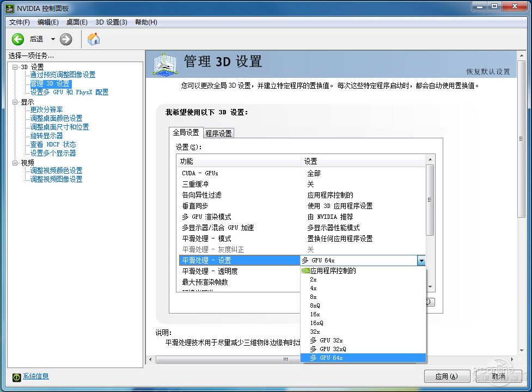Viewport: 532px width, 392px height.
Task: Select 多显示器/混合 GPU 加速 row
Action: click(x=302, y=228)
